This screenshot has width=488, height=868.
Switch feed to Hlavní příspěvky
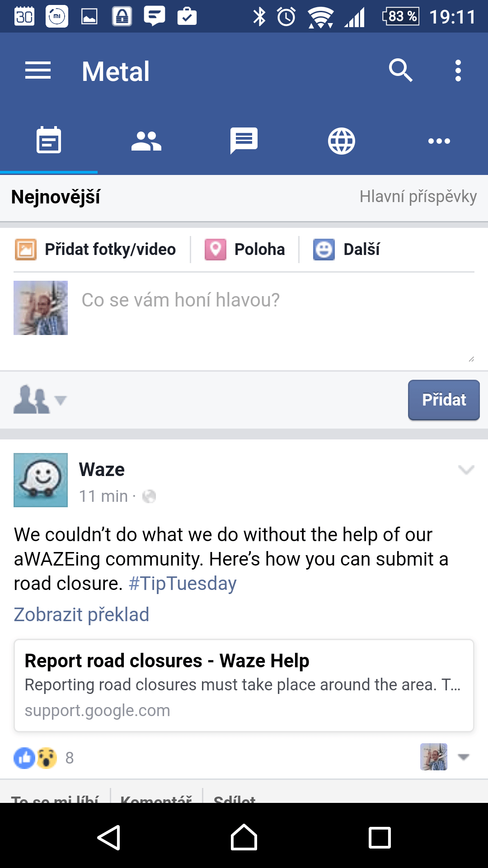pyautogui.click(x=418, y=197)
